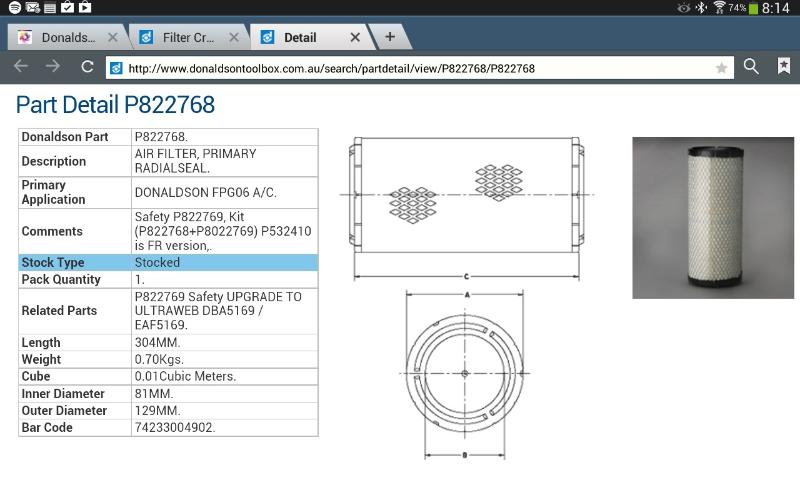
Task: Open search with the magnifier icon
Action: coord(751,66)
